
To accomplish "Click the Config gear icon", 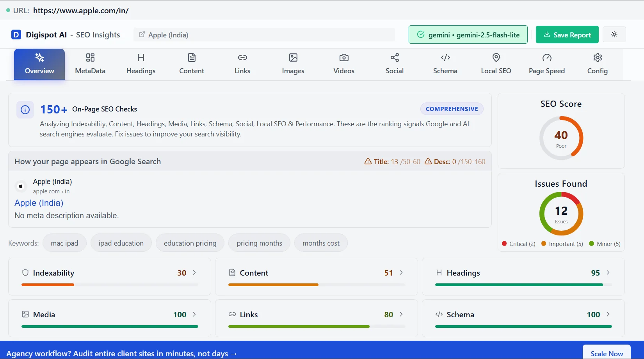I will pyautogui.click(x=597, y=58).
